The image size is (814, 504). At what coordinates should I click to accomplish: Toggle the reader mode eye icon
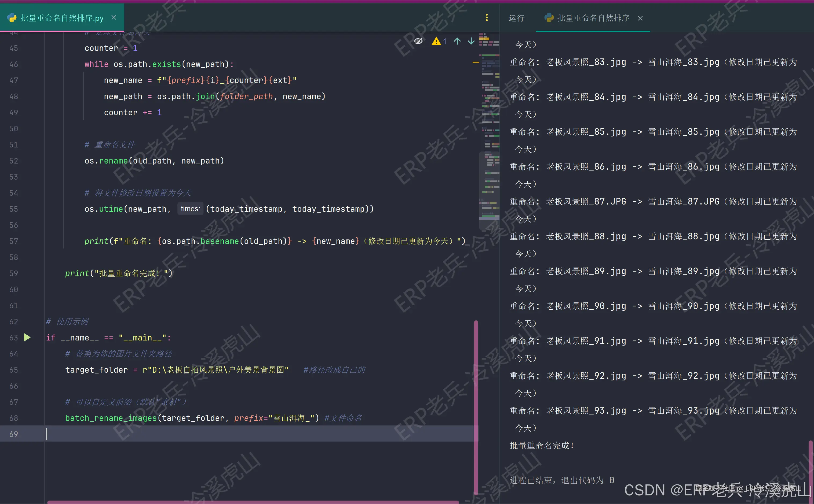click(418, 41)
